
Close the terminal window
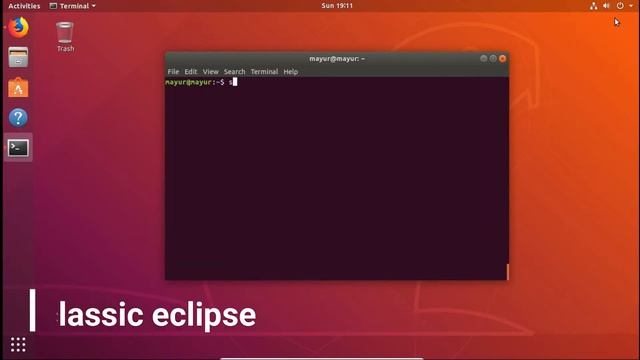(502, 59)
